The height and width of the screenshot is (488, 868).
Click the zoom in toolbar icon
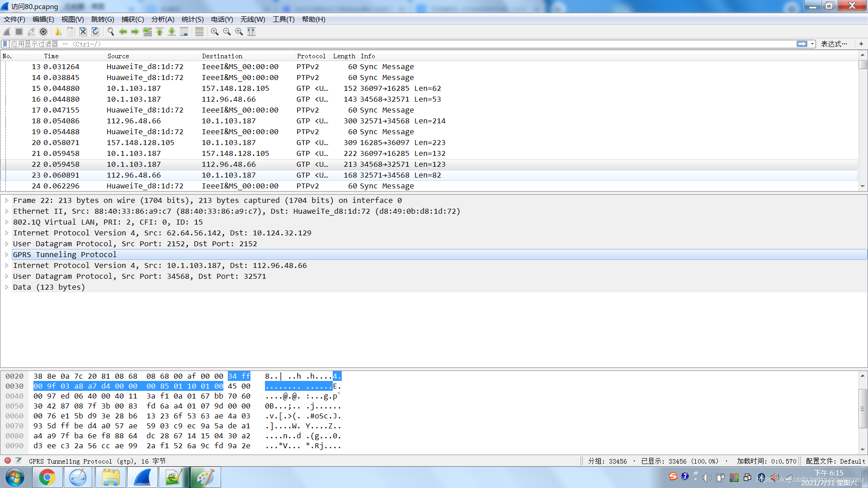click(215, 32)
